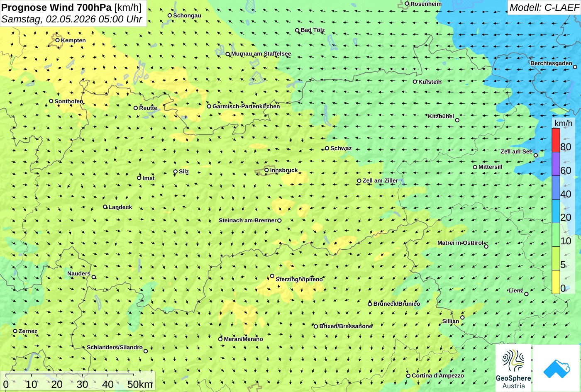
Task: Select the 'Bruneck/Brunico' label
Action: pyautogui.click(x=397, y=304)
